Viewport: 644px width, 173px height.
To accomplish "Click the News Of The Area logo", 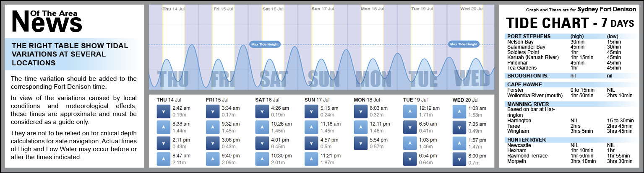I will tap(47, 21).
